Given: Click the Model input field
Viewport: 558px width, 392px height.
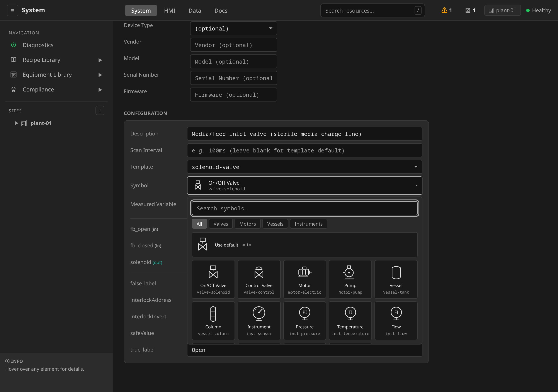Looking at the screenshot, I should click(x=233, y=61).
